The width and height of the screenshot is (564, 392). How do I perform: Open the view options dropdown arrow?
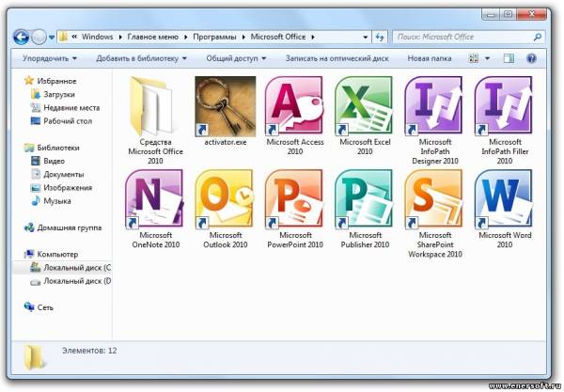click(x=487, y=58)
